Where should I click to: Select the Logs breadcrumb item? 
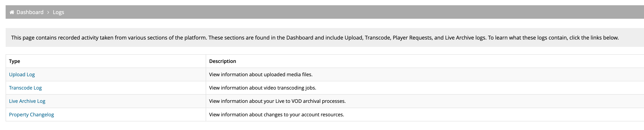click(x=59, y=12)
